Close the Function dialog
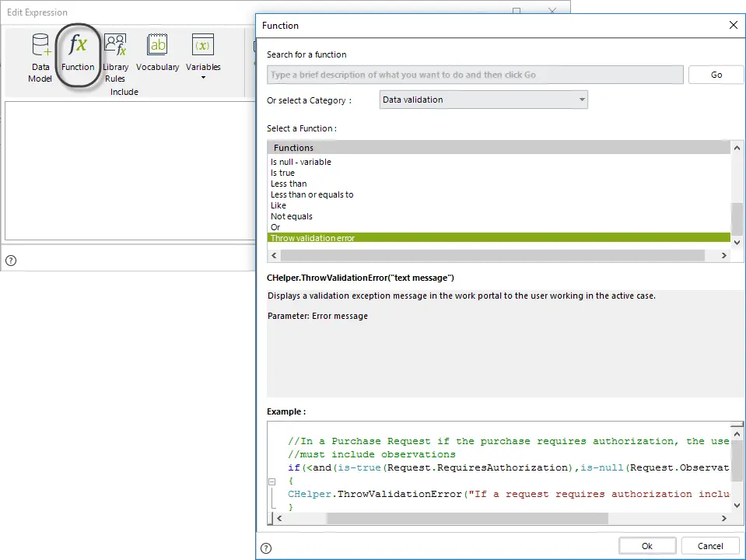The height and width of the screenshot is (560, 746). pyautogui.click(x=733, y=25)
